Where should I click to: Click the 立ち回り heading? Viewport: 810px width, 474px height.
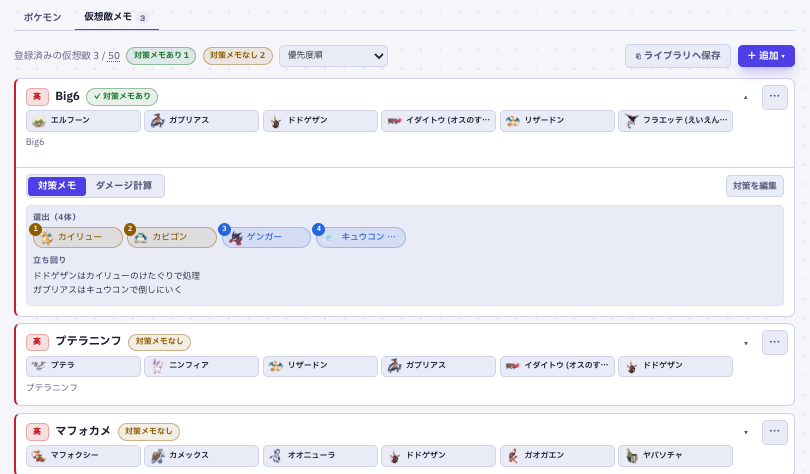[49, 260]
